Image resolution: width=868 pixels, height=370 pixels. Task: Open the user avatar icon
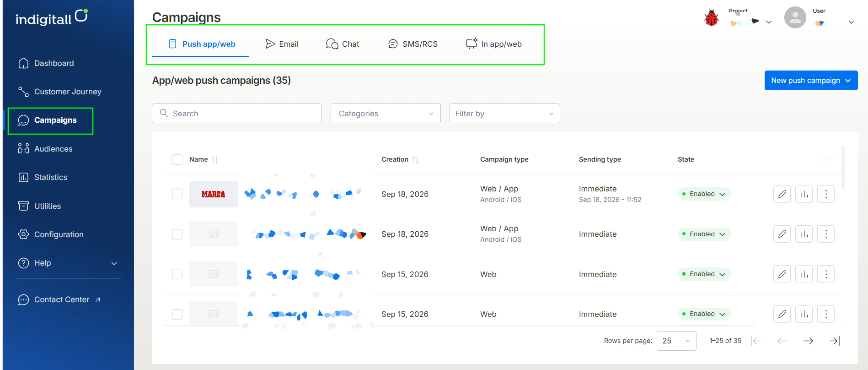tap(795, 18)
